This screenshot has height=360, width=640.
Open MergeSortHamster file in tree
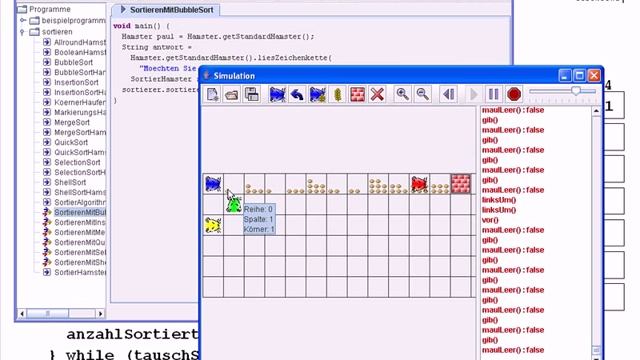[74, 132]
